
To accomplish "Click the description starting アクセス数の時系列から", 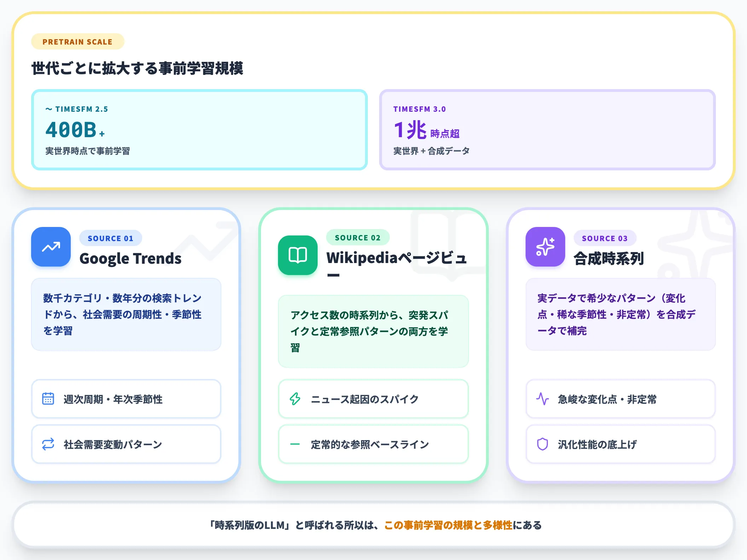I will click(x=373, y=331).
